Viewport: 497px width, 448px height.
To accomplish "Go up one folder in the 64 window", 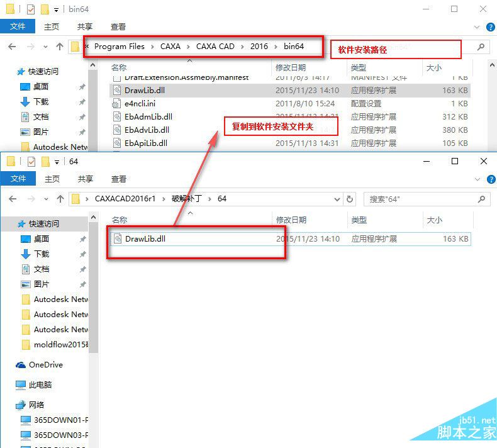I will pos(60,199).
